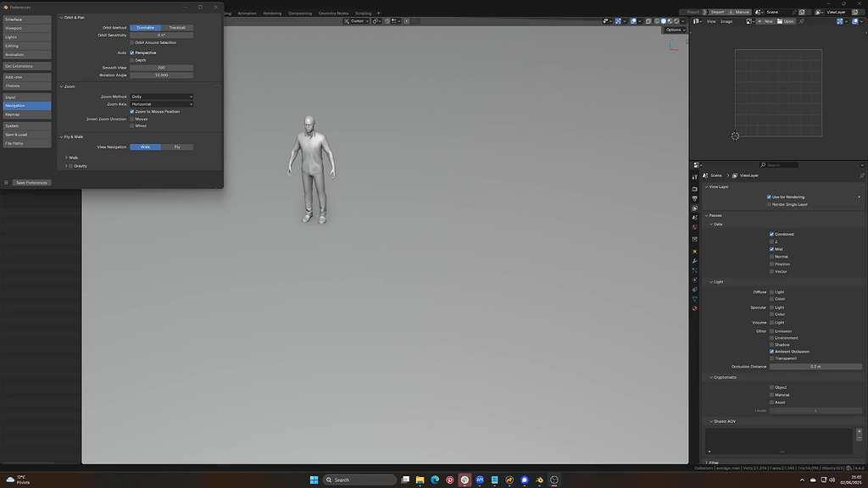Open the Physics properties tab icon
Viewport: 868px width, 488px height.
[695, 280]
